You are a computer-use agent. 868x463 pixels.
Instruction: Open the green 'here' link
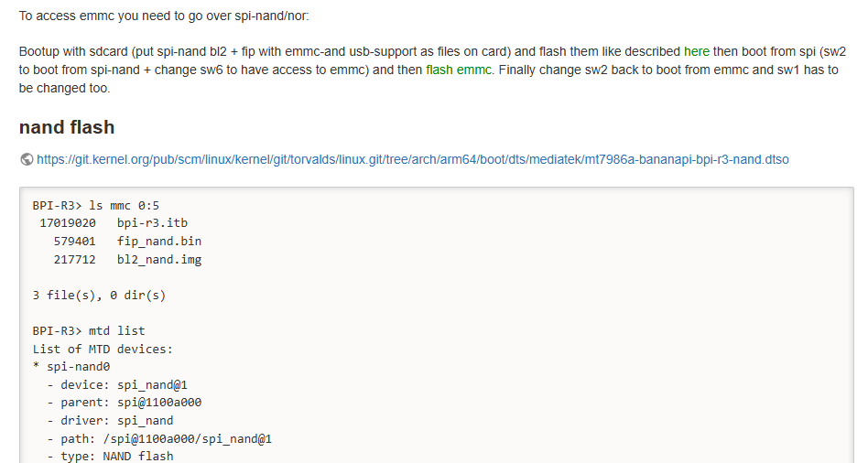click(x=697, y=51)
